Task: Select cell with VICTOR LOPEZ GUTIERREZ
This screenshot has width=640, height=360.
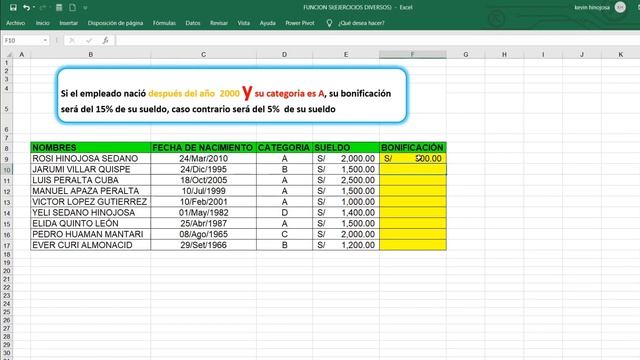Action: [x=91, y=202]
